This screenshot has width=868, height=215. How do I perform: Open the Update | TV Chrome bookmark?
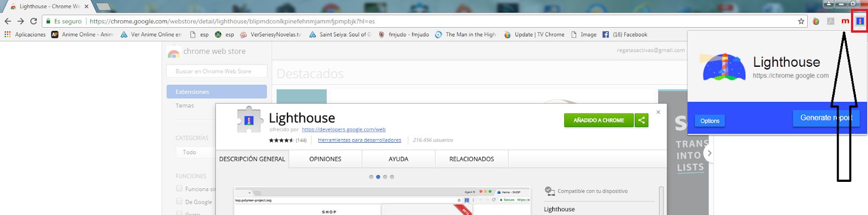click(534, 34)
